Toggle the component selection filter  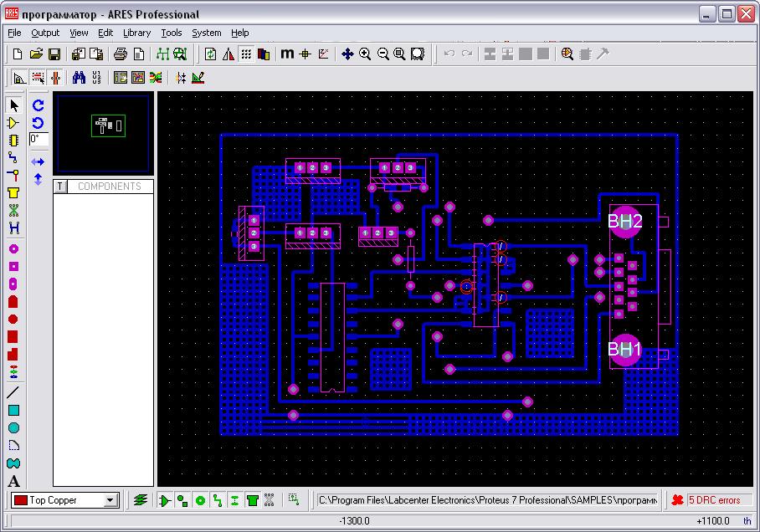pos(165,500)
